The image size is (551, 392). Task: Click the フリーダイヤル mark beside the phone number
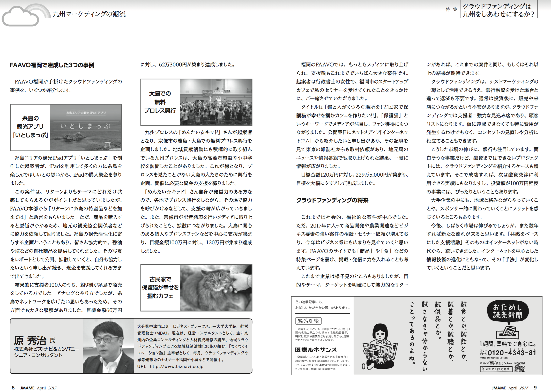point(483,352)
